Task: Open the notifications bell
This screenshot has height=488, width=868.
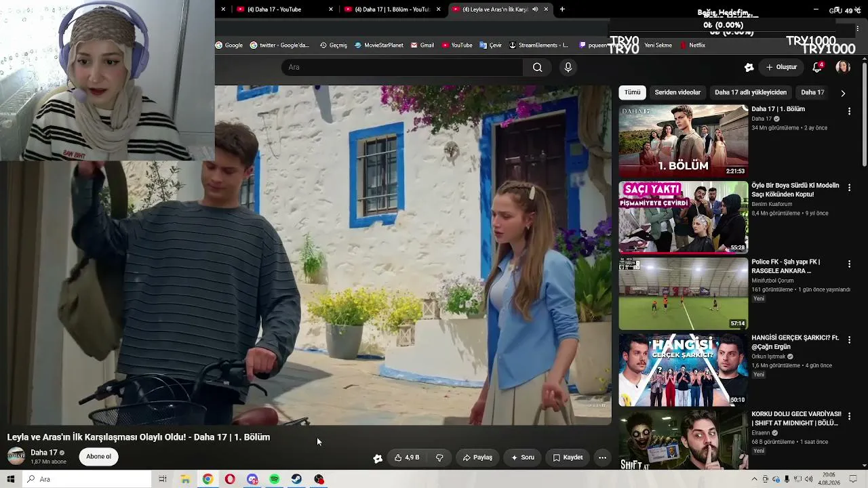Action: coord(817,67)
